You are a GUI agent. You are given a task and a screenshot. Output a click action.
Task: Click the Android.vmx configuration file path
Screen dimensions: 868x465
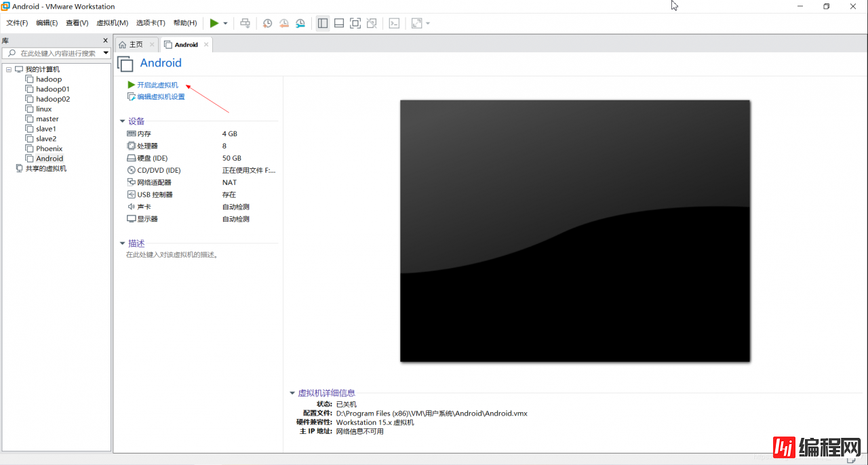[x=431, y=413]
